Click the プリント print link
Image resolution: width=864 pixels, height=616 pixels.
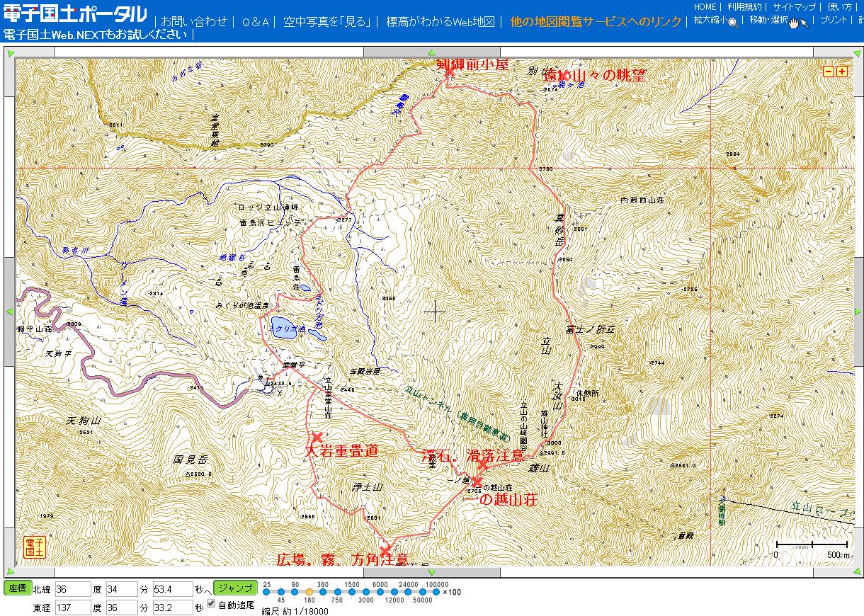[834, 21]
